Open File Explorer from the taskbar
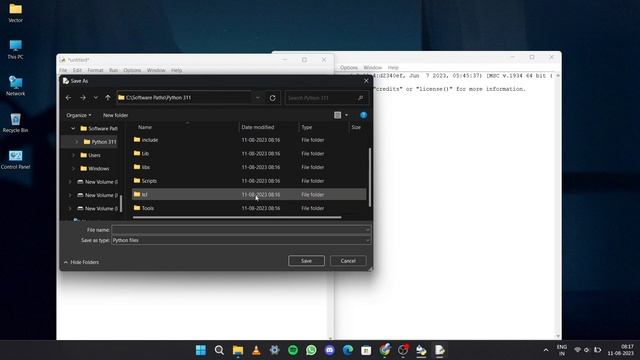The image size is (640, 360). pyautogui.click(x=238, y=350)
